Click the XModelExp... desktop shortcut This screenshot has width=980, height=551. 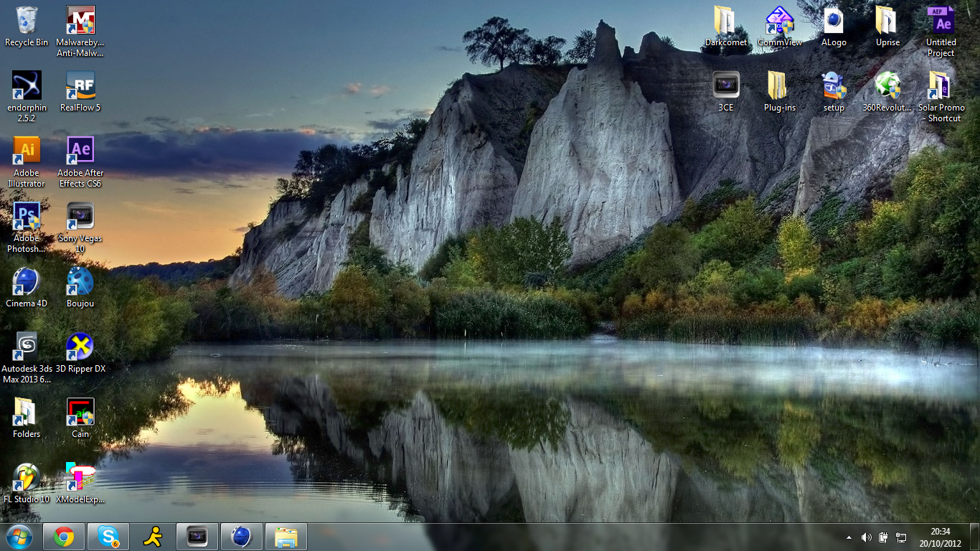coord(80,484)
